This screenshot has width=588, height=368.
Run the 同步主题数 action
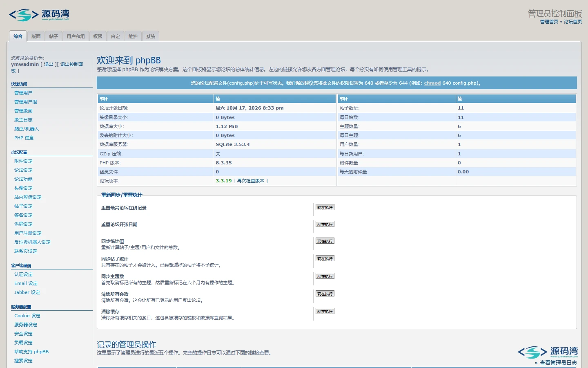pyautogui.click(x=325, y=276)
